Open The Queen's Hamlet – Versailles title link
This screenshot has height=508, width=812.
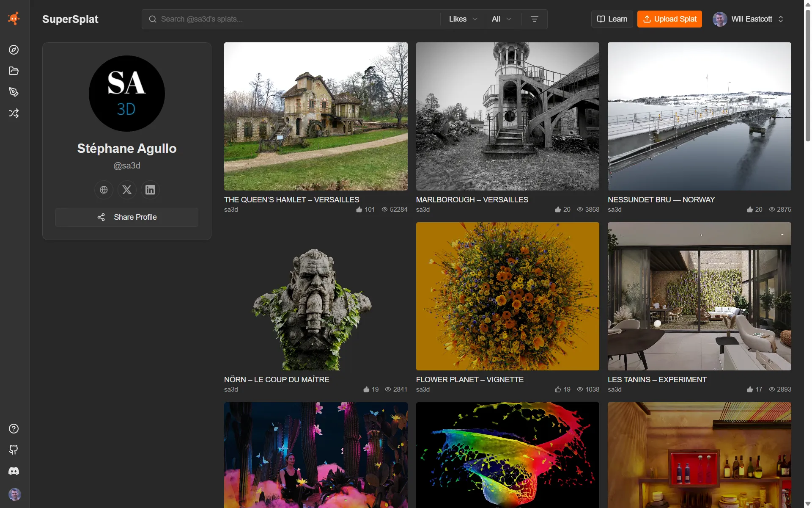pyautogui.click(x=291, y=199)
